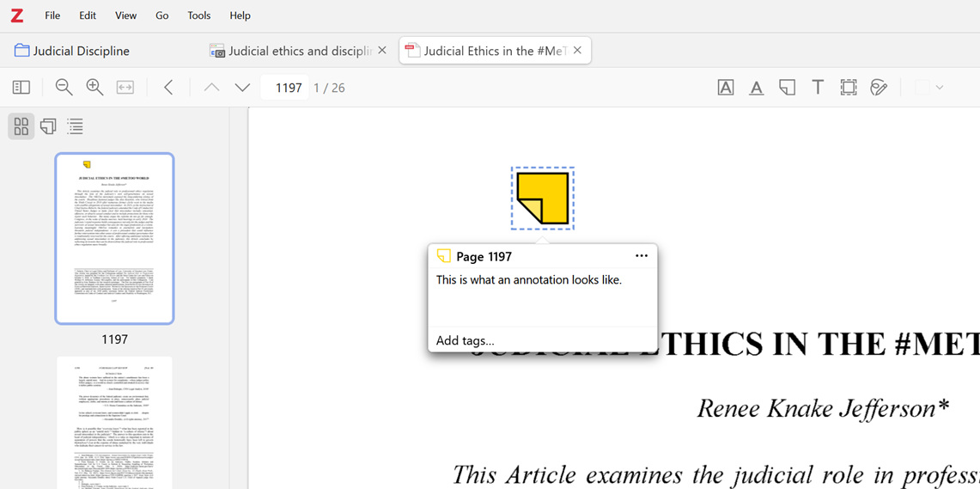Fit page to width
Viewport: 980px width, 489px height.
tap(125, 88)
